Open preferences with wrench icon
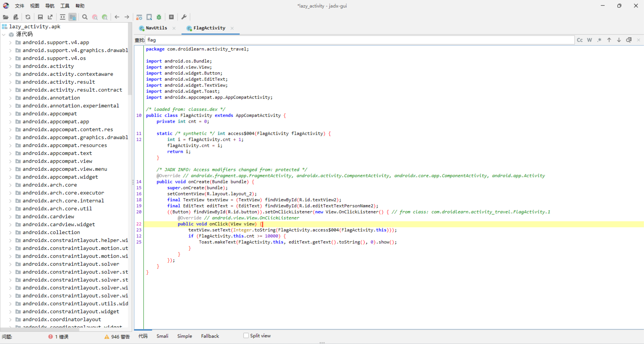This screenshot has width=644, height=344. (184, 17)
